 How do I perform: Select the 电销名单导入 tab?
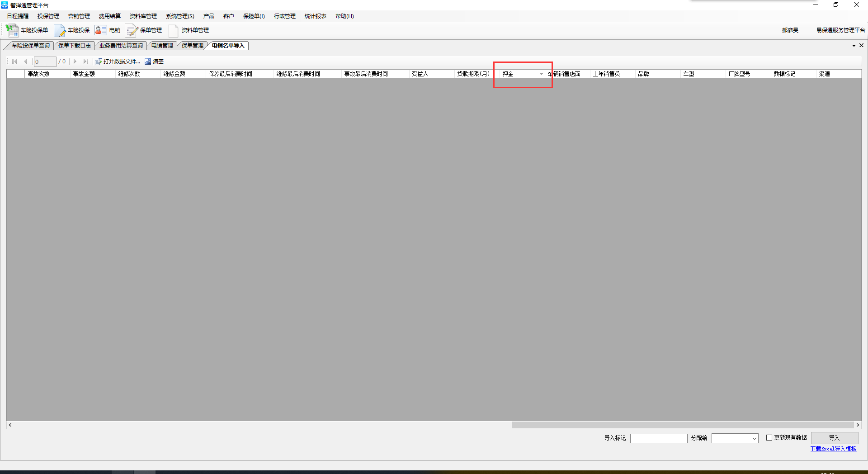(x=228, y=46)
